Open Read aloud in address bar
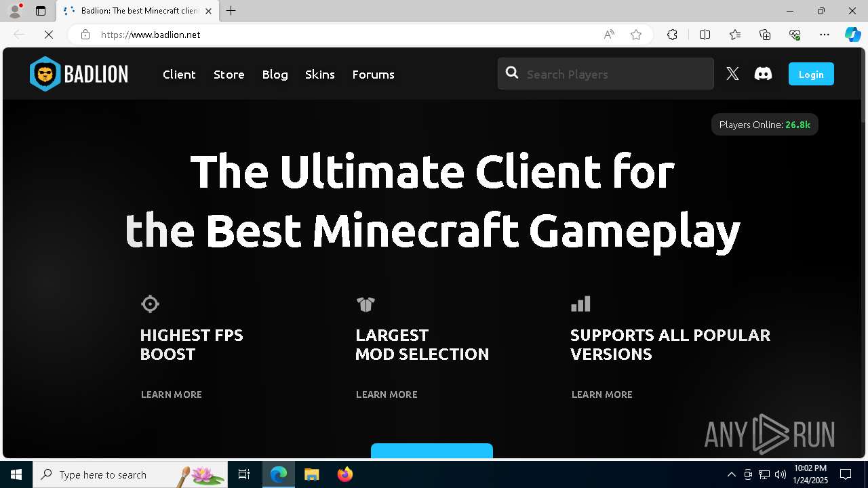This screenshot has height=488, width=868. (609, 35)
